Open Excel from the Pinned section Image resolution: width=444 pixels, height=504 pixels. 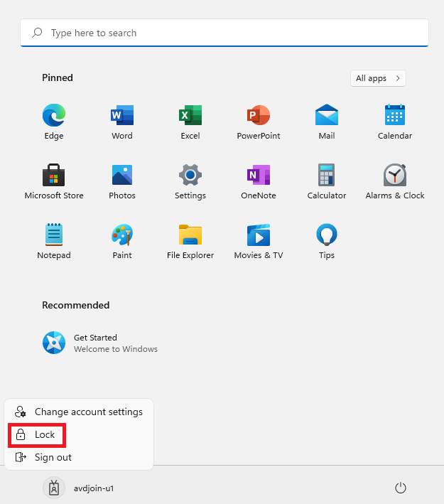click(x=190, y=122)
